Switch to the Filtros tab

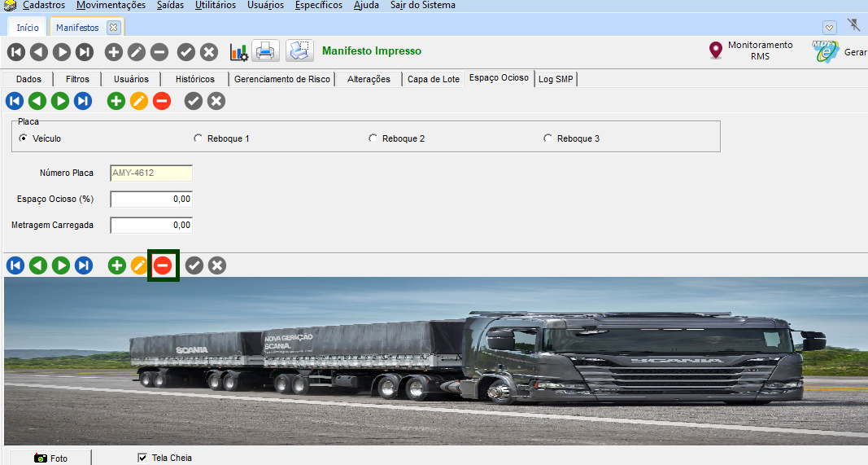tap(77, 79)
